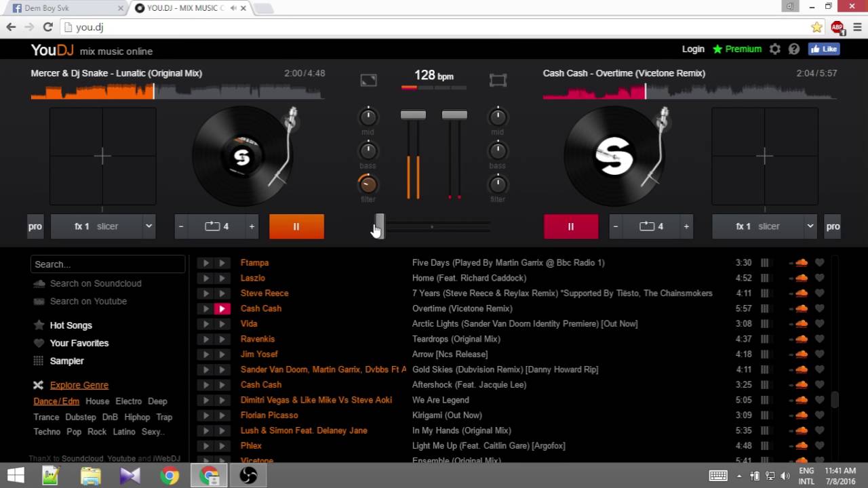This screenshot has width=868, height=488.
Task: Load Steve Reece track to left deck
Action: tap(205, 293)
